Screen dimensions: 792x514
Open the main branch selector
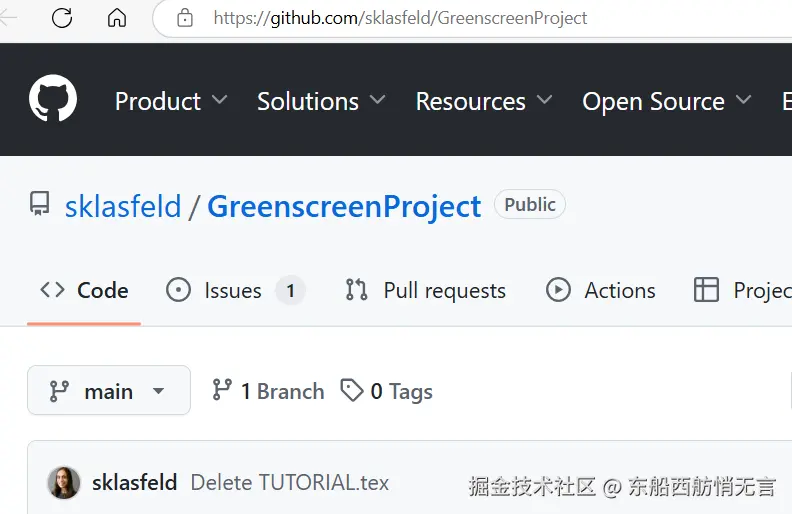109,391
